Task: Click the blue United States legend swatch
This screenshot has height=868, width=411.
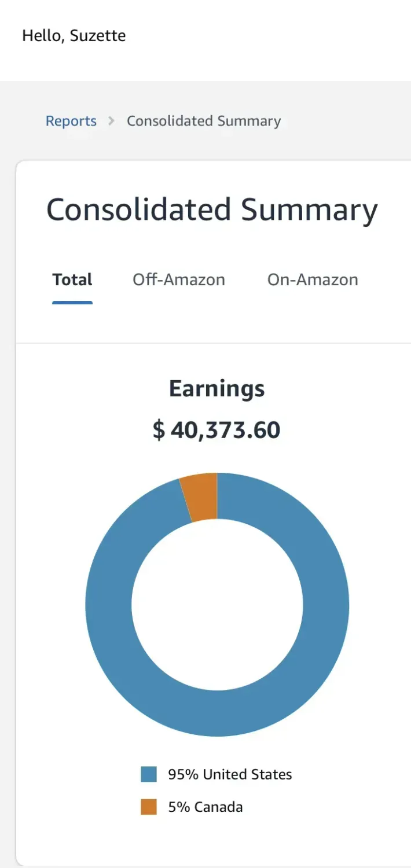Action: pos(149,774)
